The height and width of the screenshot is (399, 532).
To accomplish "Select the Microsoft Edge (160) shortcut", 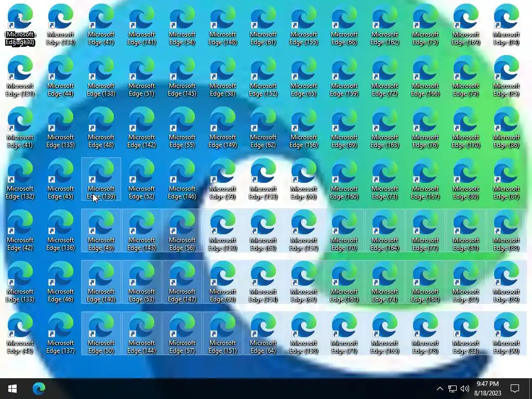I will [x=344, y=179].
